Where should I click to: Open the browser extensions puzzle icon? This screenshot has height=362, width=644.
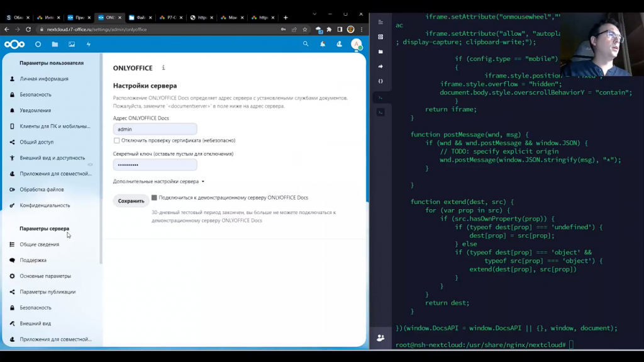pos(329,29)
